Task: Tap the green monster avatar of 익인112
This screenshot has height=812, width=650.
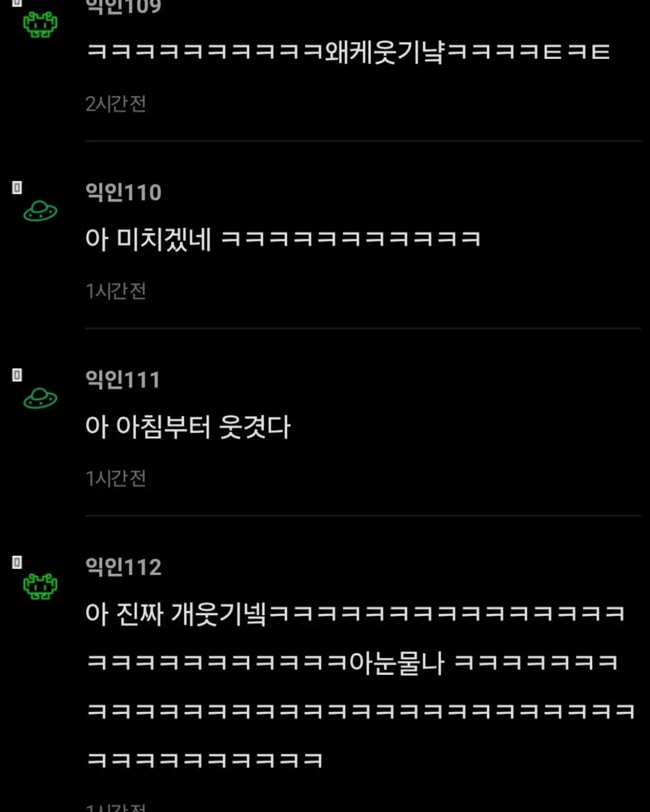Action: [x=40, y=586]
